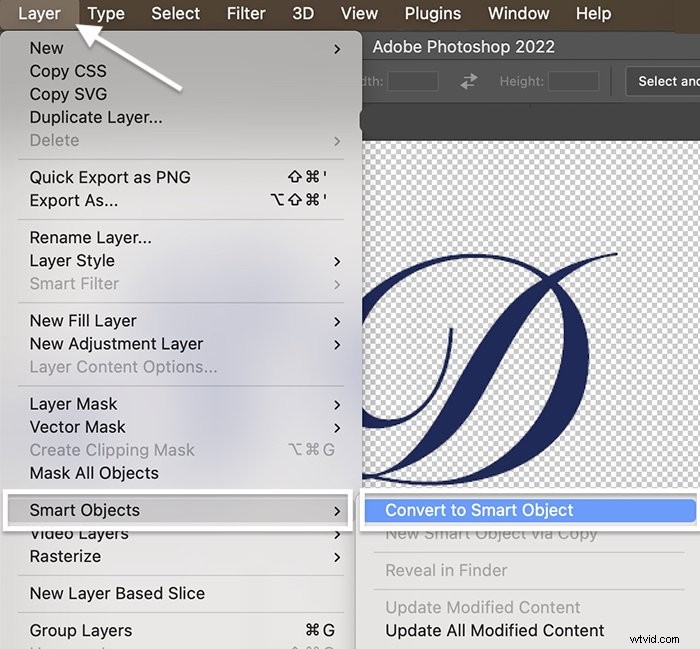Expand the Vector Mask submenu
This screenshot has width=700, height=649.
[181, 427]
